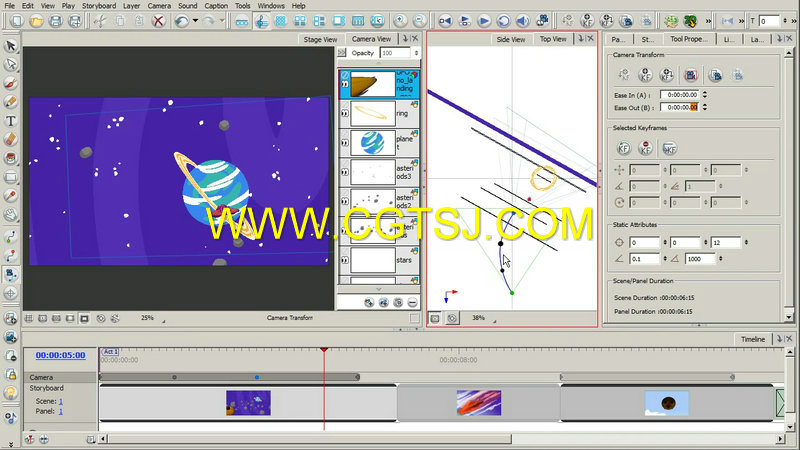Select the Brush tool
This screenshot has width=800, height=450.
(11, 84)
